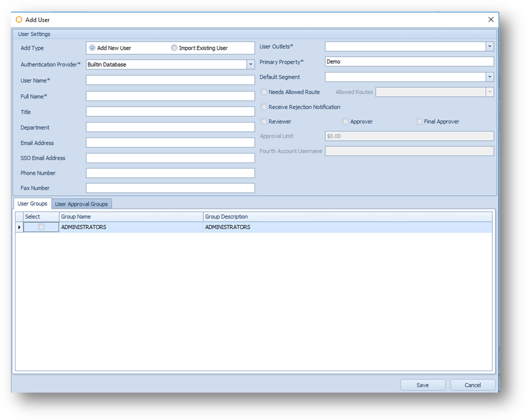Expand the User Outlets dropdown
The height and width of the screenshot is (420, 527).
pyautogui.click(x=489, y=46)
